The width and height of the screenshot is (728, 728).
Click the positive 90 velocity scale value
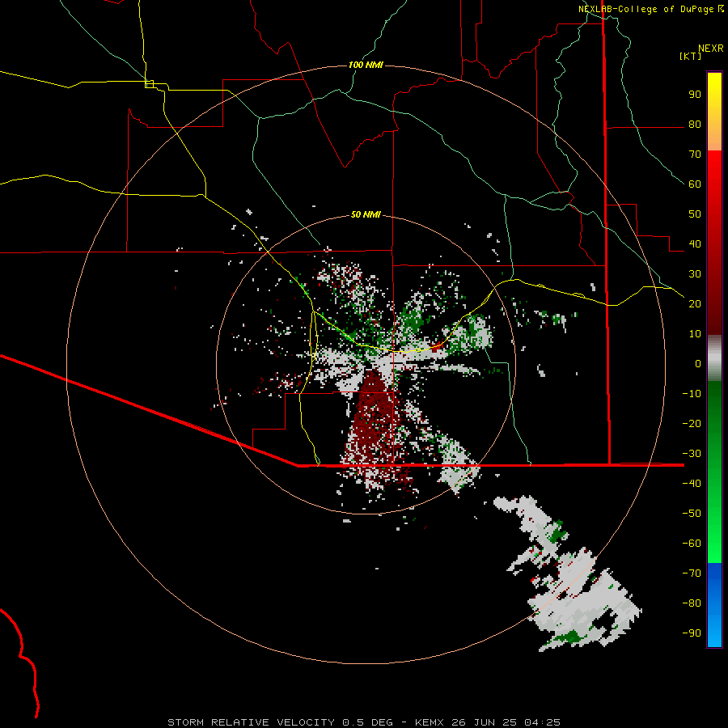pyautogui.click(x=695, y=95)
